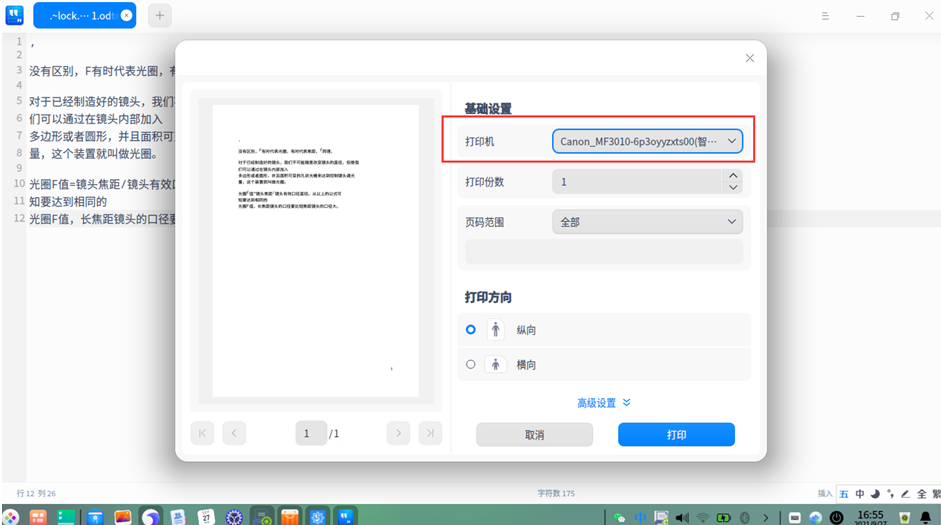Image resolution: width=941 pixels, height=525 pixels.
Task: Open the contacts document dock icon
Action: tap(178, 517)
